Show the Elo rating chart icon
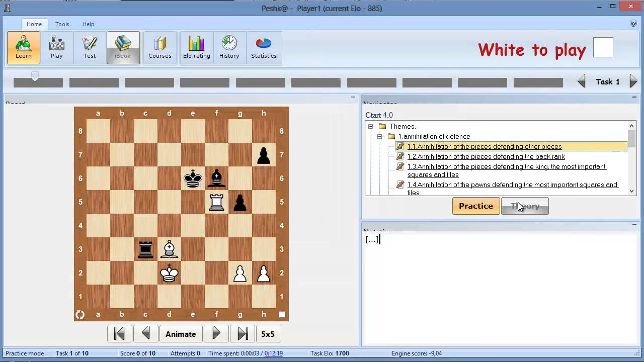 click(196, 48)
